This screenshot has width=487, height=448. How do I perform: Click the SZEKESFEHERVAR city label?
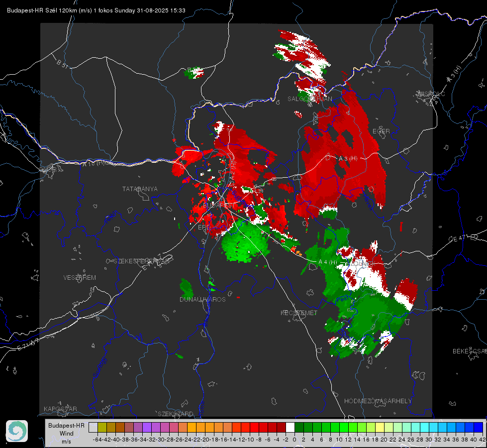(141, 261)
